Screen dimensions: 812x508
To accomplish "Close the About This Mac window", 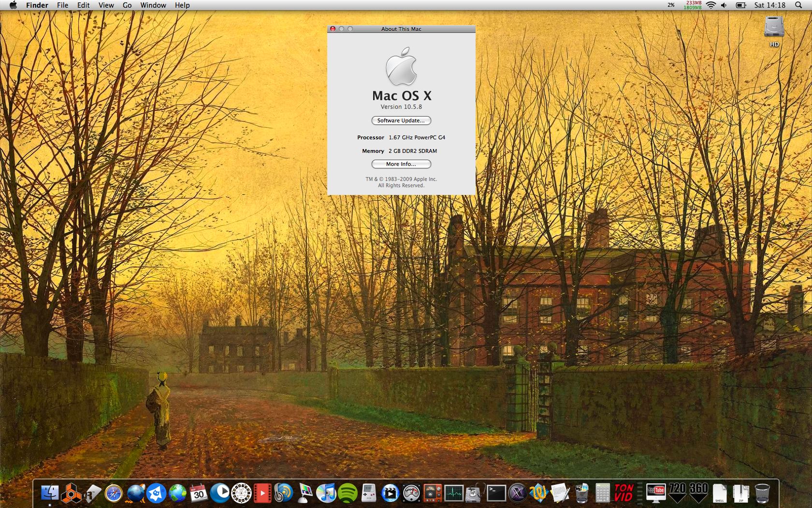I will click(333, 29).
